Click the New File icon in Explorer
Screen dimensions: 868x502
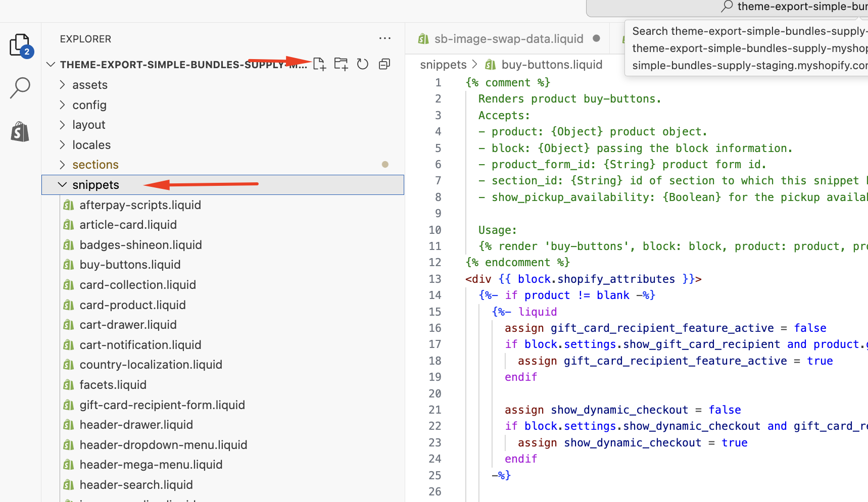coord(319,64)
